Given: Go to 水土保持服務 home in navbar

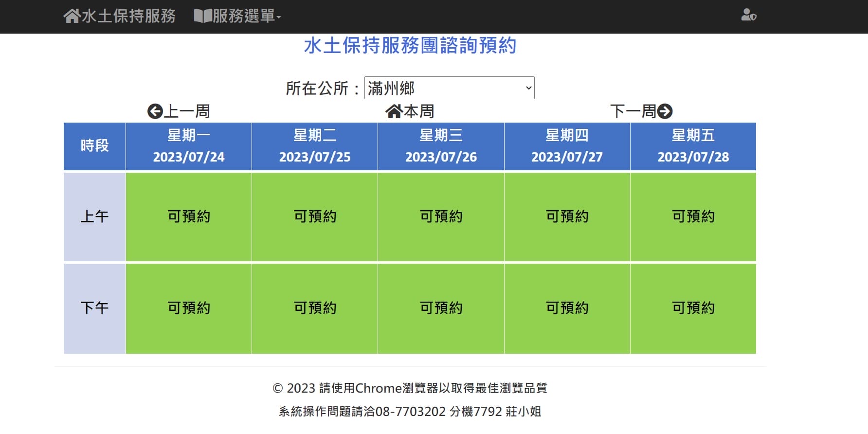Looking at the screenshot, I should [128, 16].
